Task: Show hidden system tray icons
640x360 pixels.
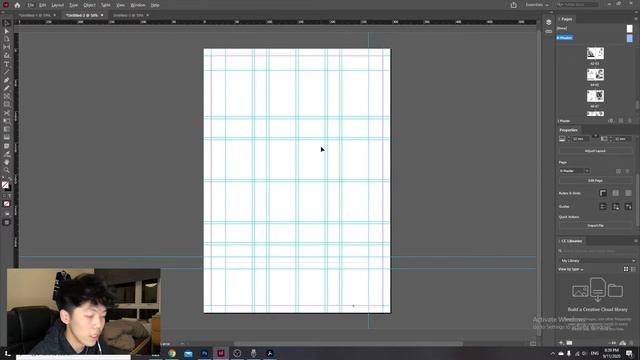Action: 553,353
